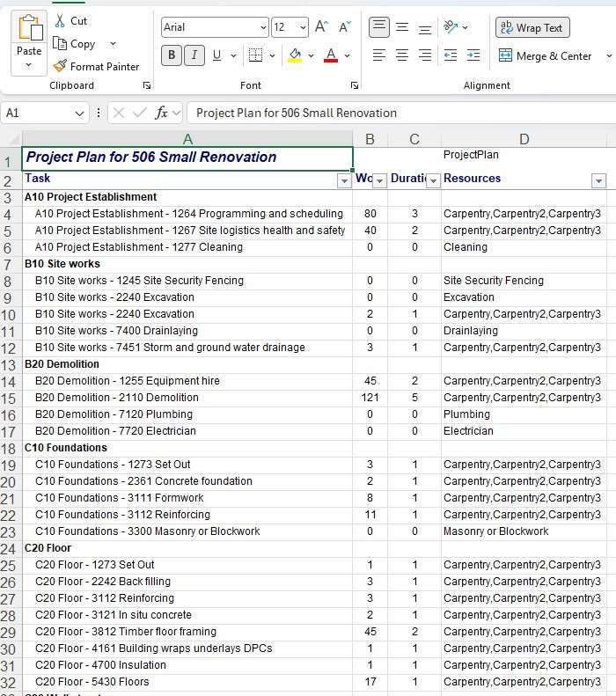Select 'C10 Foundations' group heading cell
Screen dimensions: 616x696
click(187, 448)
